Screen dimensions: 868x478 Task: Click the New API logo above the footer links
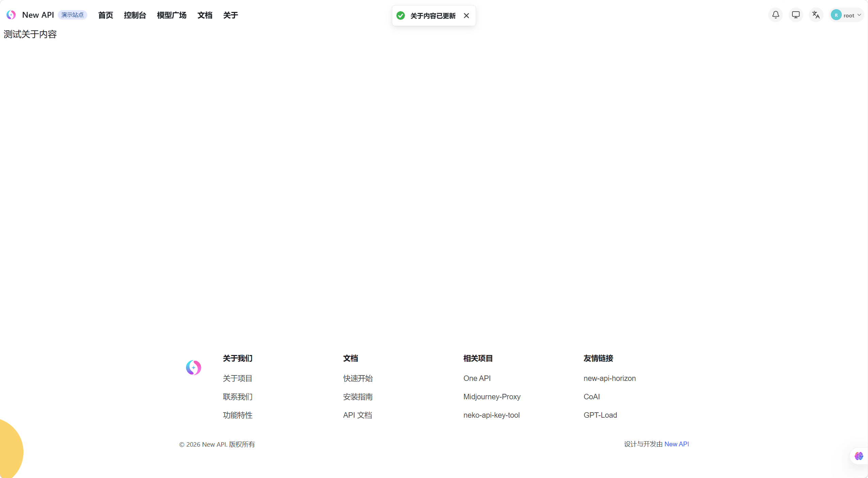(x=193, y=367)
